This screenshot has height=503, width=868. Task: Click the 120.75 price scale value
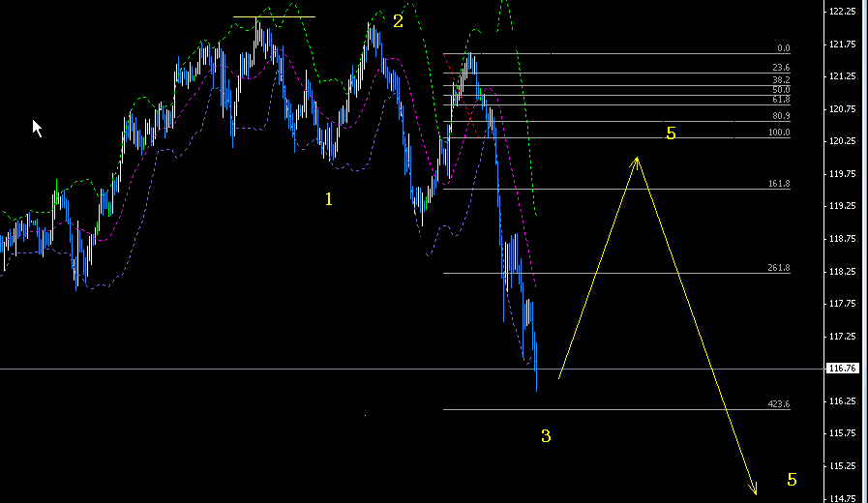pos(843,109)
